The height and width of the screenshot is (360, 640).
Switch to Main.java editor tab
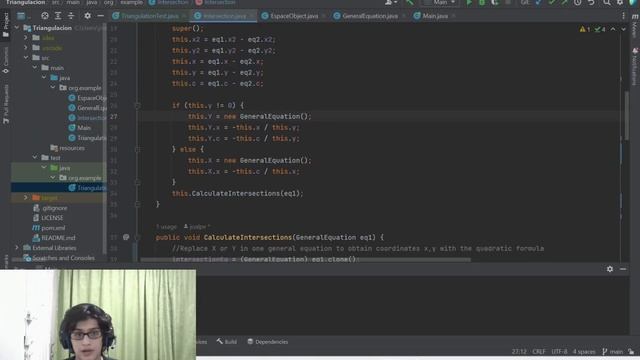coord(435,16)
